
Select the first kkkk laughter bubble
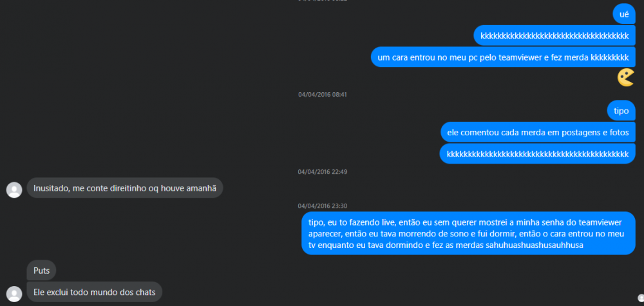tap(554, 35)
